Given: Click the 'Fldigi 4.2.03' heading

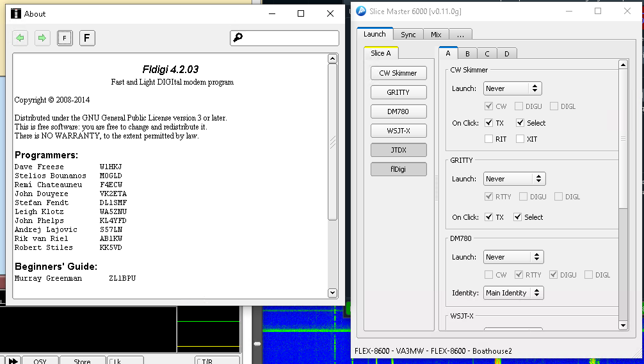Looking at the screenshot, I should [170, 69].
